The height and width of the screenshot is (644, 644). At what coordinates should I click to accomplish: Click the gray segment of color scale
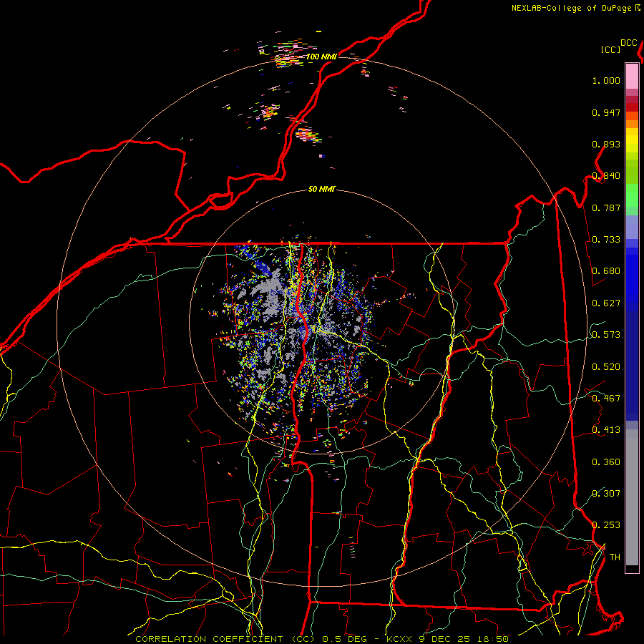coord(632,497)
